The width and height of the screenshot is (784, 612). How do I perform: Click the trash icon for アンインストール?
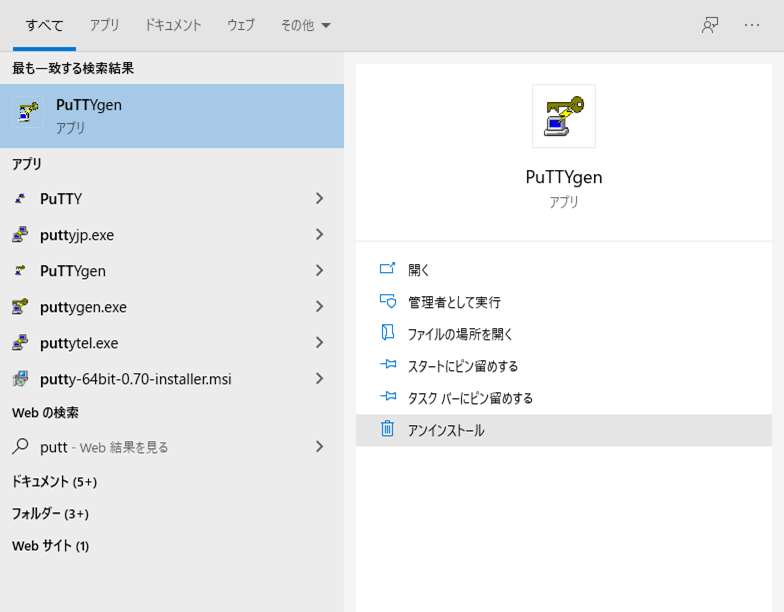[388, 428]
